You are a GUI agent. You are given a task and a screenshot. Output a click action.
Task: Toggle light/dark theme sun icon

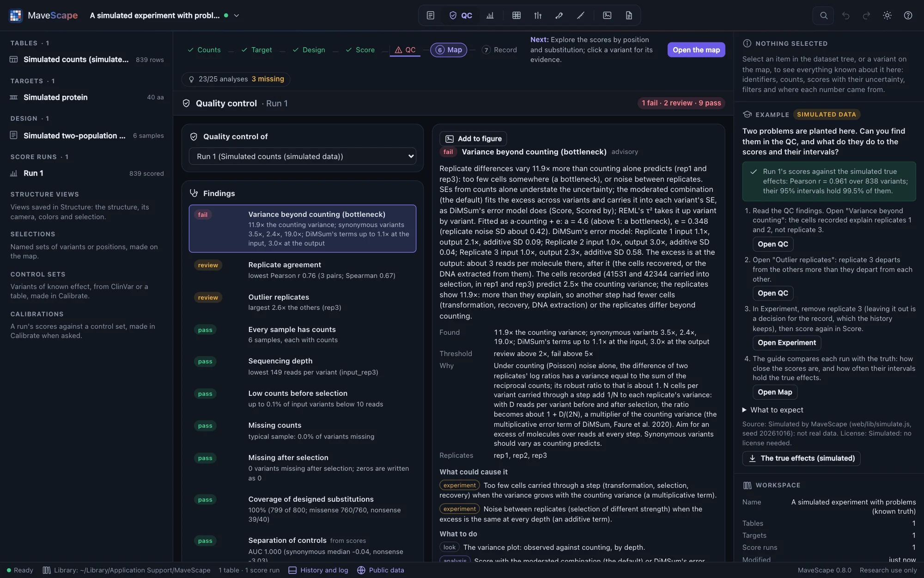click(887, 15)
